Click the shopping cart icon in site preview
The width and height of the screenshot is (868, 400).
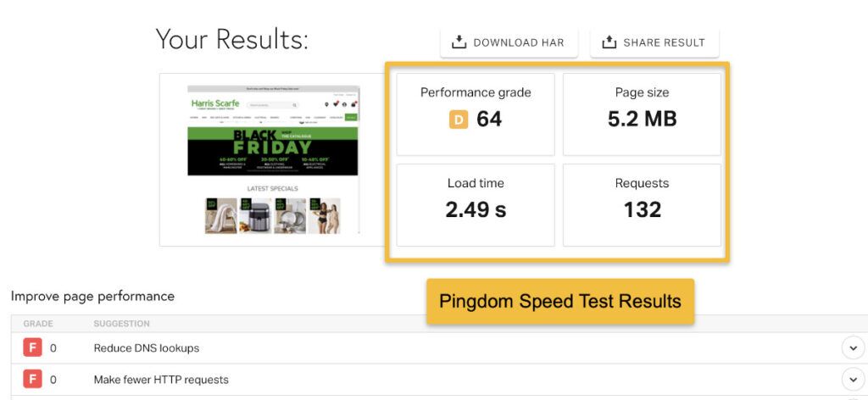click(x=353, y=104)
